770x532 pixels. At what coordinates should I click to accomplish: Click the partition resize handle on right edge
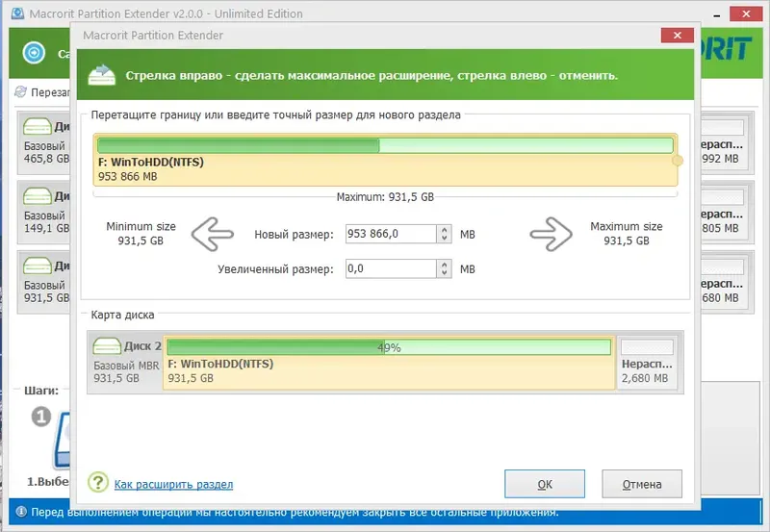pyautogui.click(x=678, y=161)
